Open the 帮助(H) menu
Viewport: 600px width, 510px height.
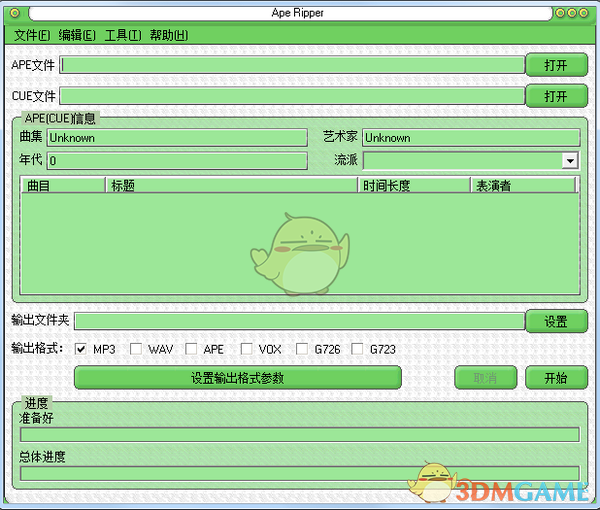(169, 35)
